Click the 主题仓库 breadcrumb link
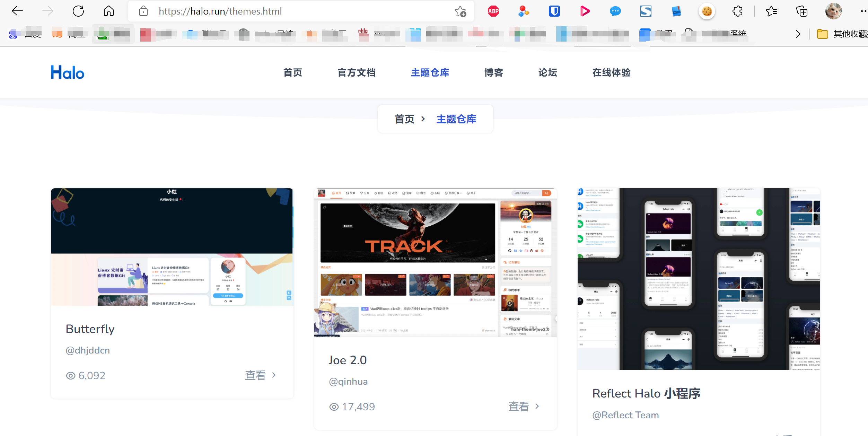The image size is (868, 436). pos(456,119)
